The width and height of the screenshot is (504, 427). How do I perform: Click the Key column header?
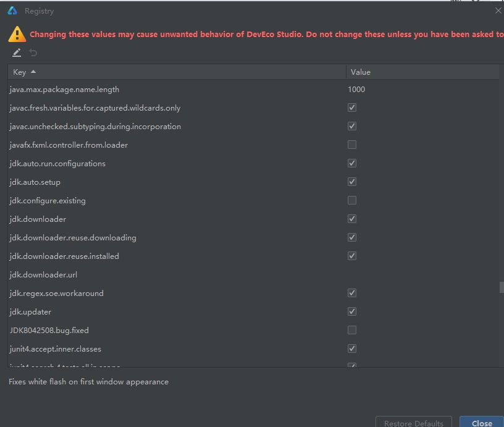[176, 72]
